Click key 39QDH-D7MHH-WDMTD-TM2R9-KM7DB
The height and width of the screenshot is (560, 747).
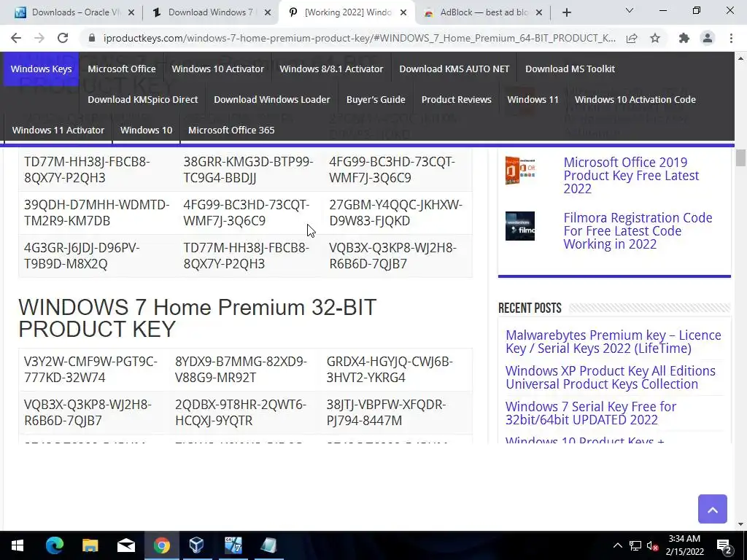tap(97, 213)
